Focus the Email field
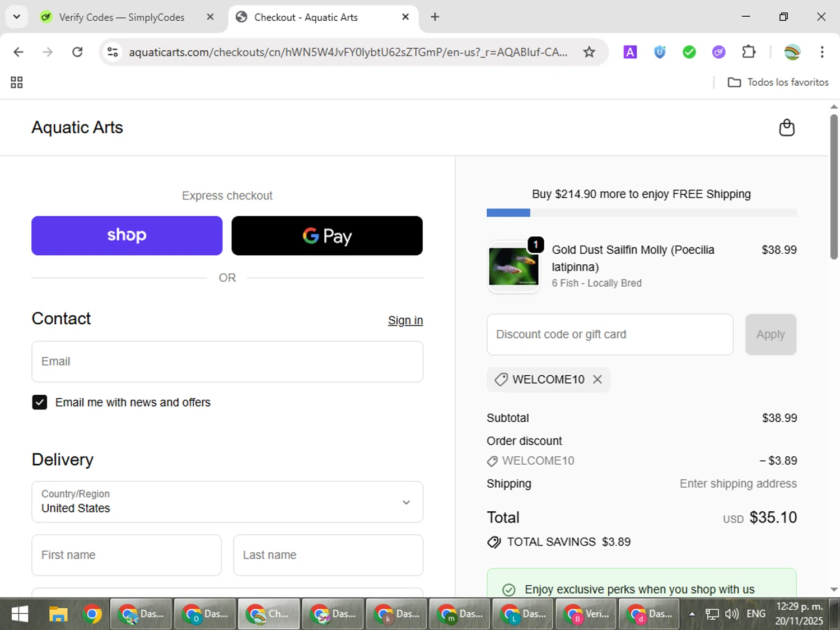 (x=227, y=362)
